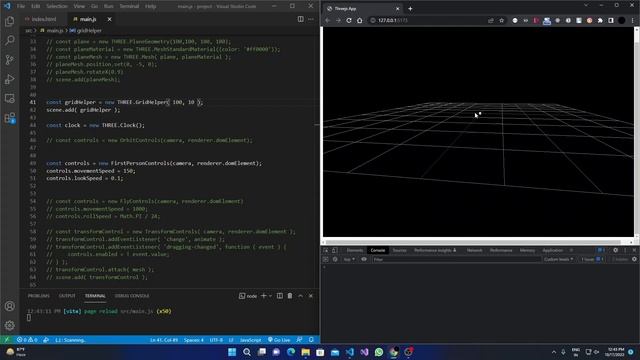Open notifications bell in status bar
Viewport: 640px width, 360px height.
pyautogui.click(x=311, y=340)
